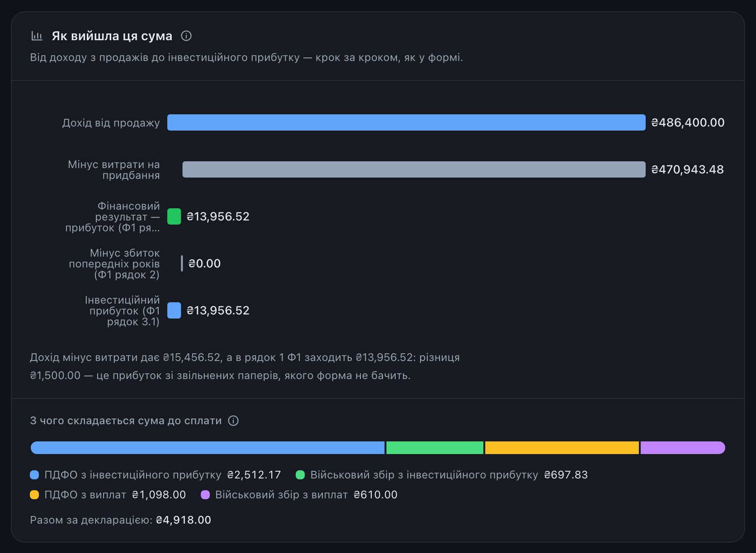Click the purple legend dot for 'Військовий збір з виплат'
The image size is (756, 553).
(205, 495)
